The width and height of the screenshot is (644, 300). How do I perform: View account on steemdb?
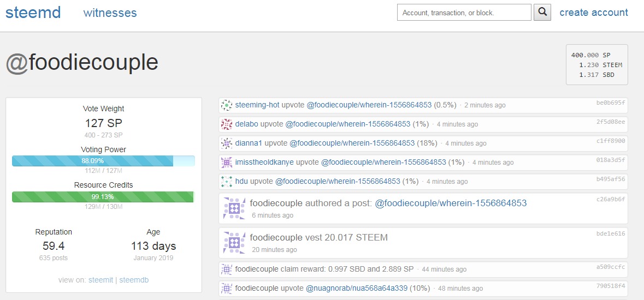(x=134, y=280)
